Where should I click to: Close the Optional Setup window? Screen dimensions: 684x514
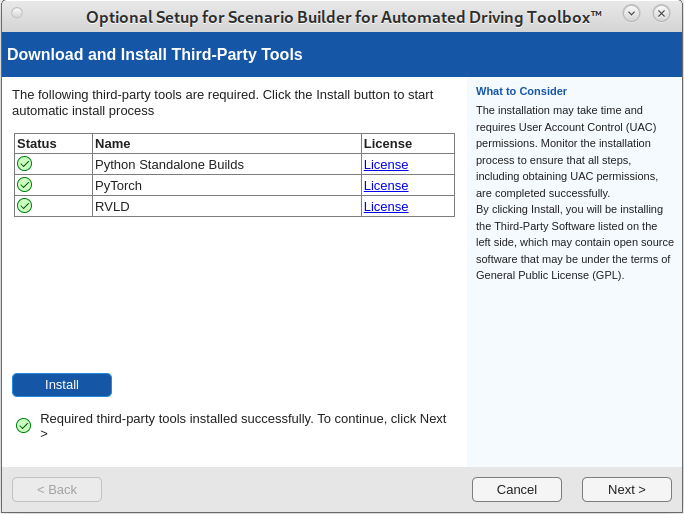click(x=661, y=13)
